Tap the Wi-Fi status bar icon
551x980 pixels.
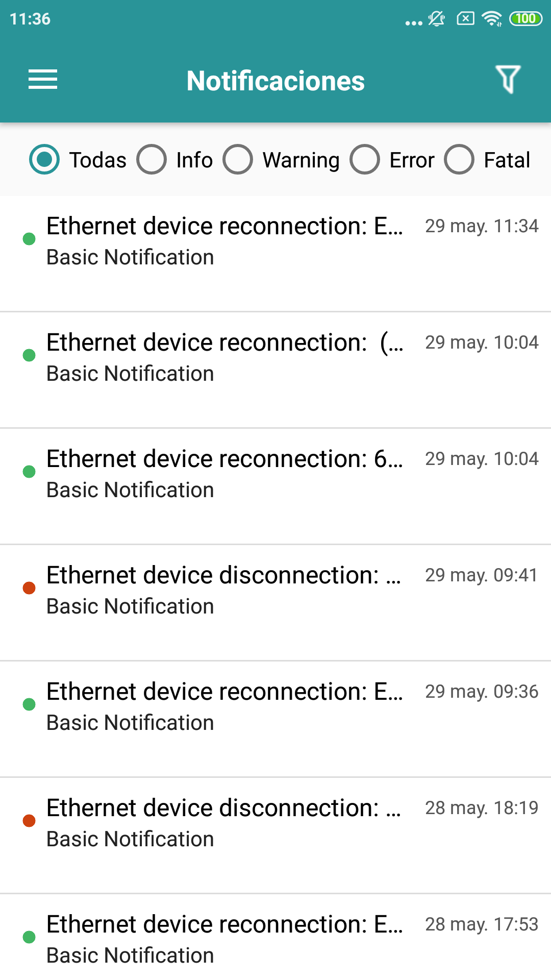point(492,19)
